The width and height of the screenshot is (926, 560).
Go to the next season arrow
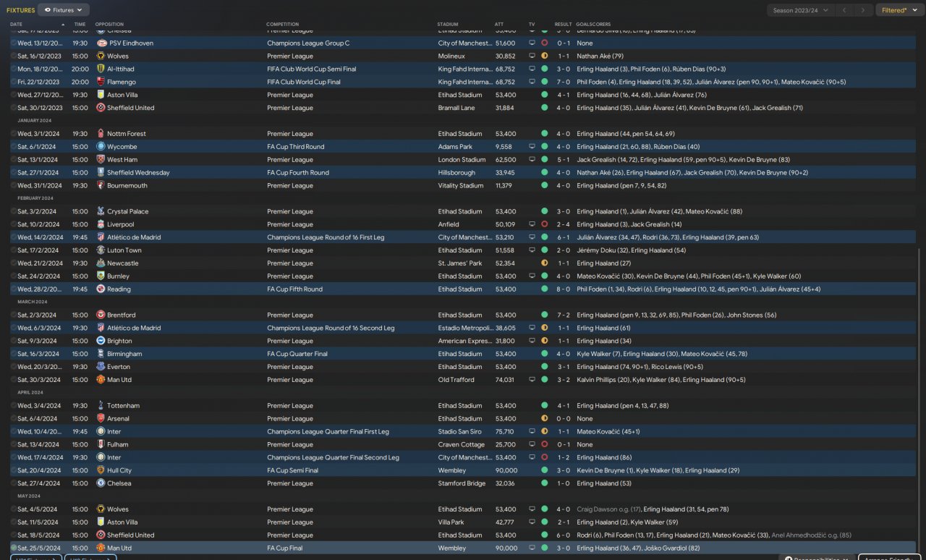tap(862, 10)
